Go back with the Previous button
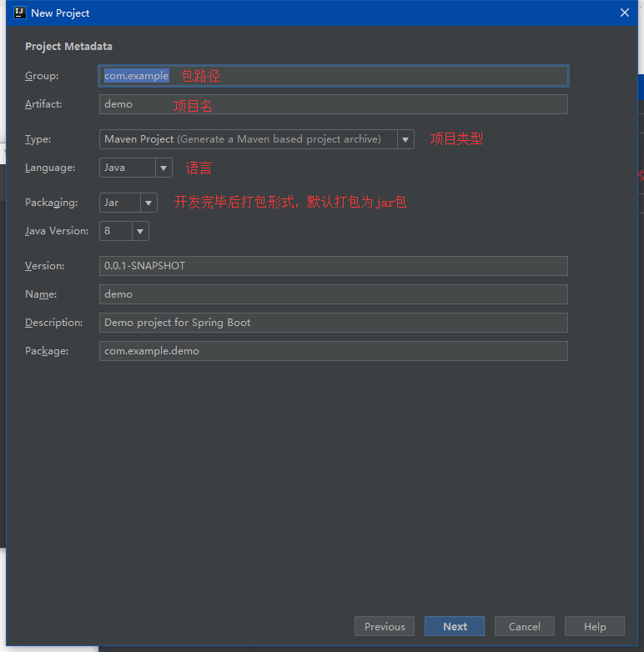The image size is (644, 652). (x=385, y=626)
